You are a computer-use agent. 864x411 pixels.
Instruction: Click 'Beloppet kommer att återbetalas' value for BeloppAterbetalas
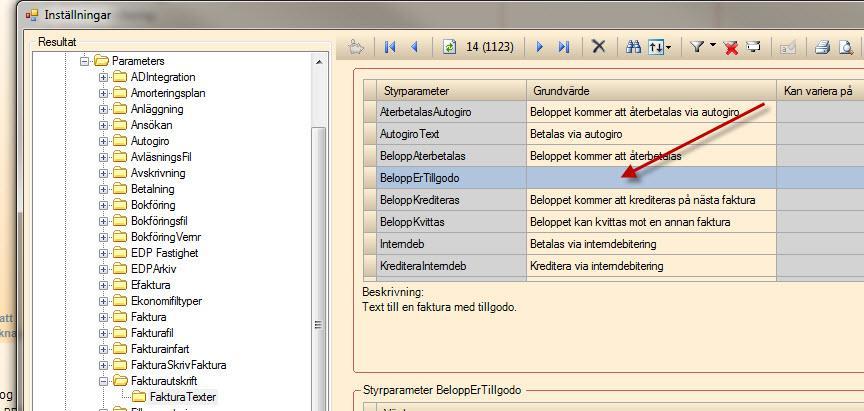point(651,156)
